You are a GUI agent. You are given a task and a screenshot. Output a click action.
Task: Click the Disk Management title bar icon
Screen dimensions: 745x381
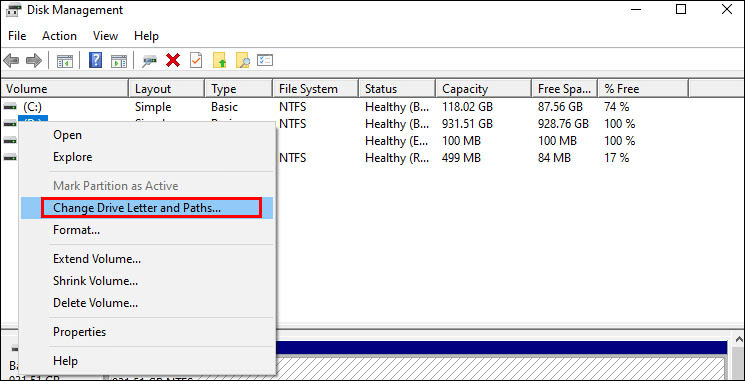14,10
